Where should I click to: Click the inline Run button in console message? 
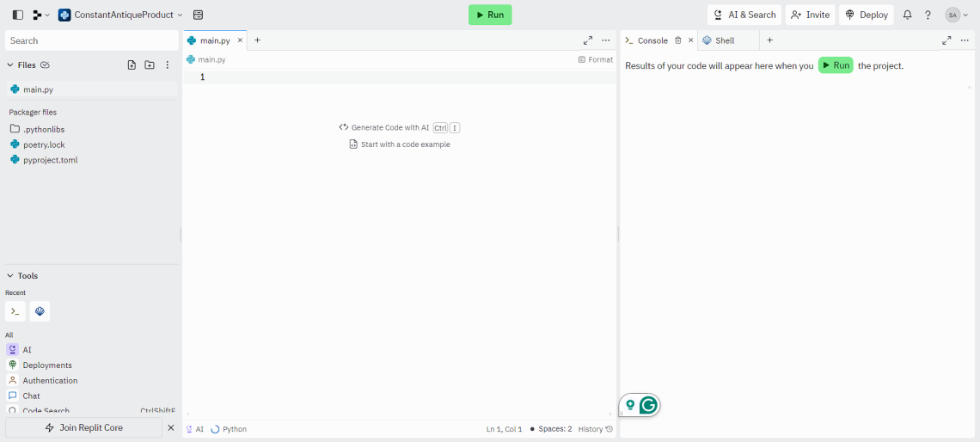836,65
